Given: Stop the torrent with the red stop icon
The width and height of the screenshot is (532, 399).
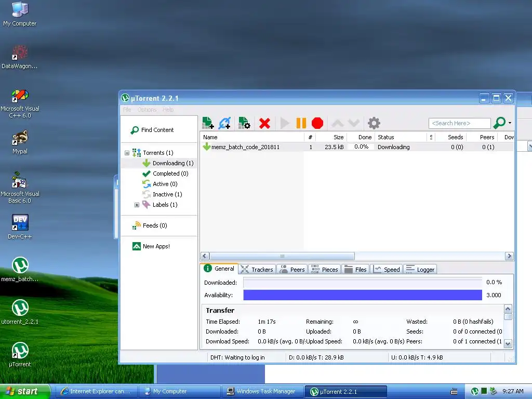Looking at the screenshot, I should [317, 123].
